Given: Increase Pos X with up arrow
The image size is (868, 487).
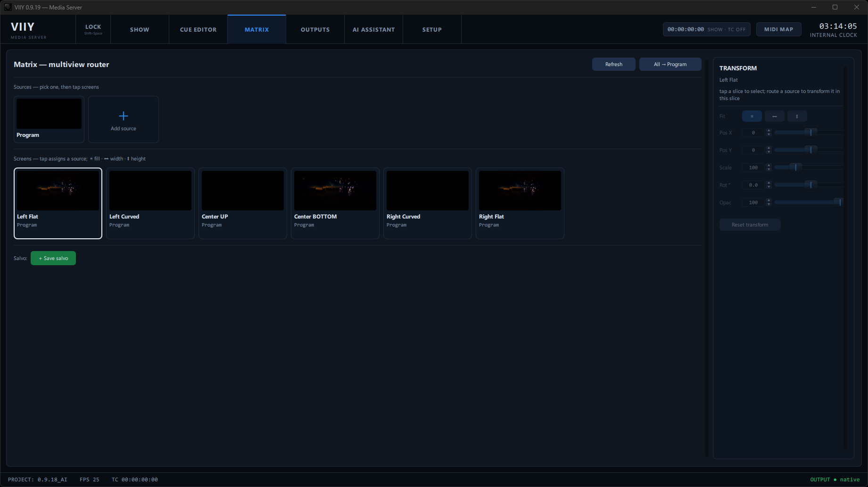Looking at the screenshot, I should pyautogui.click(x=769, y=131).
